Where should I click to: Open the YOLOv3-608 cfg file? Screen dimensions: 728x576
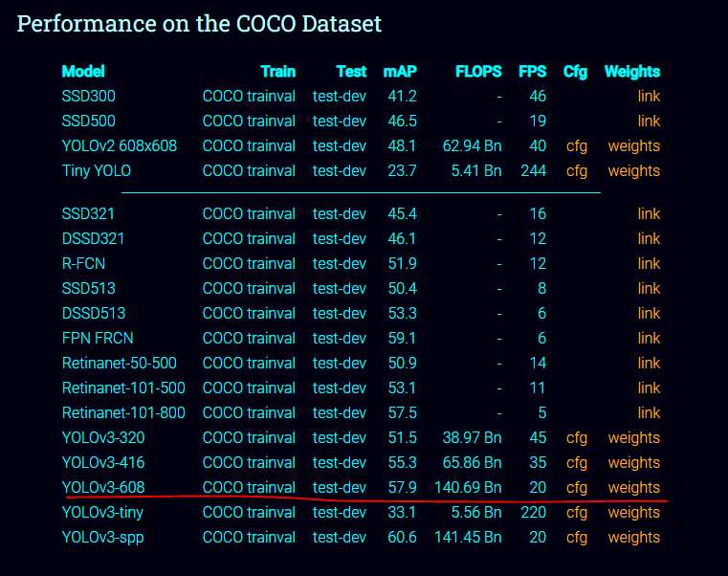(x=577, y=488)
